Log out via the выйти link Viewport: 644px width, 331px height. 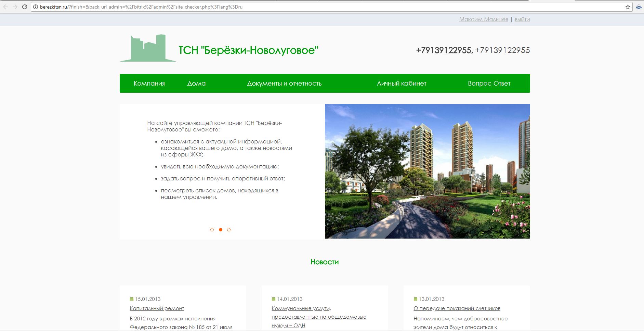(522, 19)
